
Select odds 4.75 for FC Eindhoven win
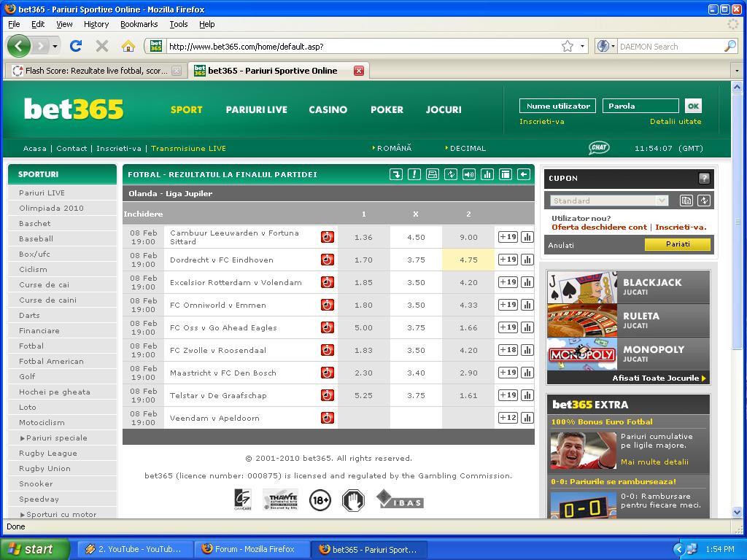[468, 260]
